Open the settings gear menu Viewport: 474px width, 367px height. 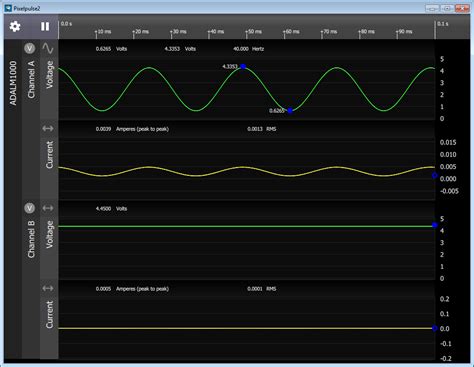[15, 26]
